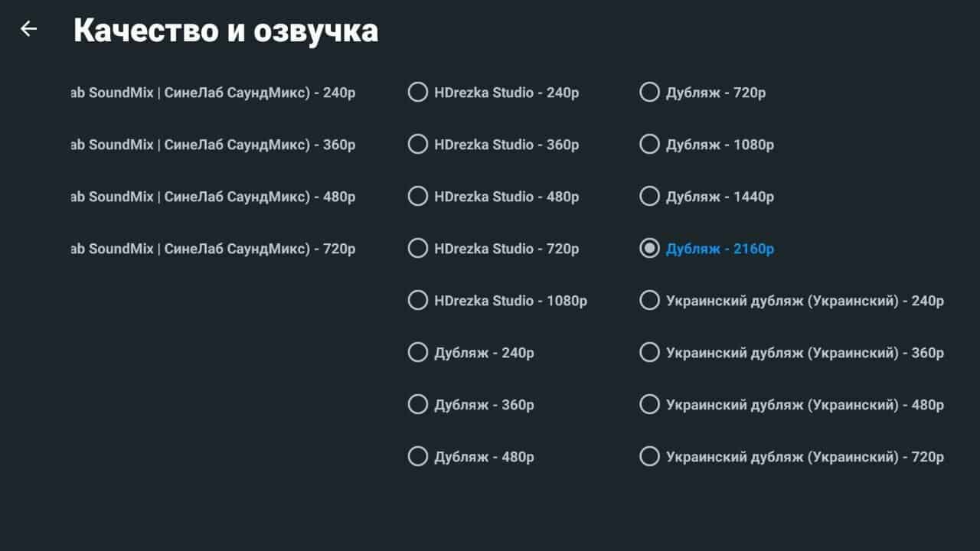
Task: Click the selected Дубляж - 2160p option
Action: pos(649,249)
